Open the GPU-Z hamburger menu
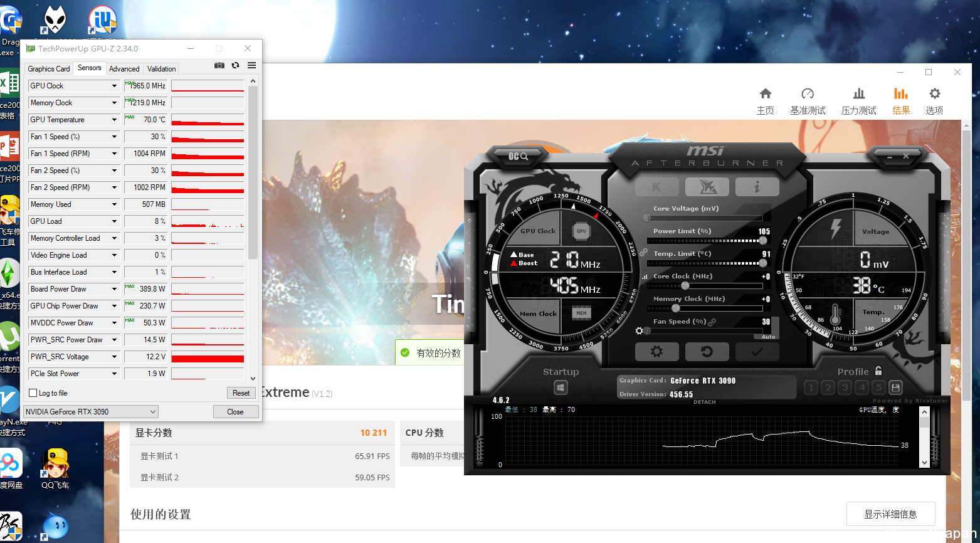The image size is (980, 543). 251,65
